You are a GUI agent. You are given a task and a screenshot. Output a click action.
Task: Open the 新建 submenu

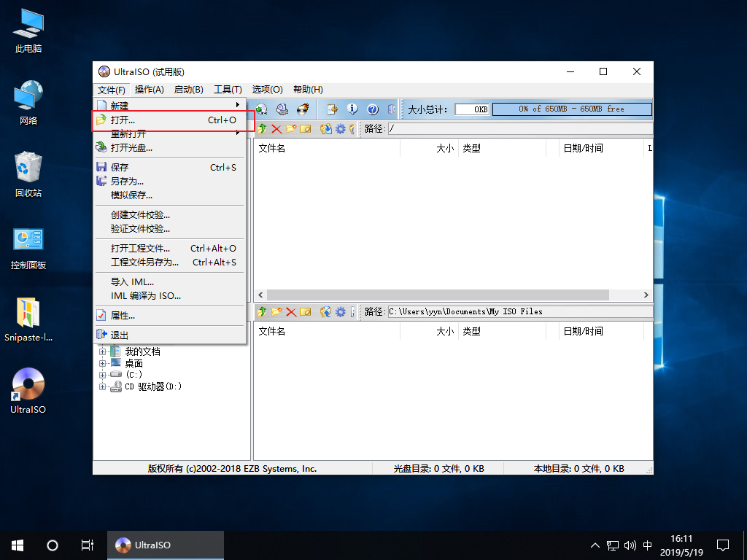[169, 106]
